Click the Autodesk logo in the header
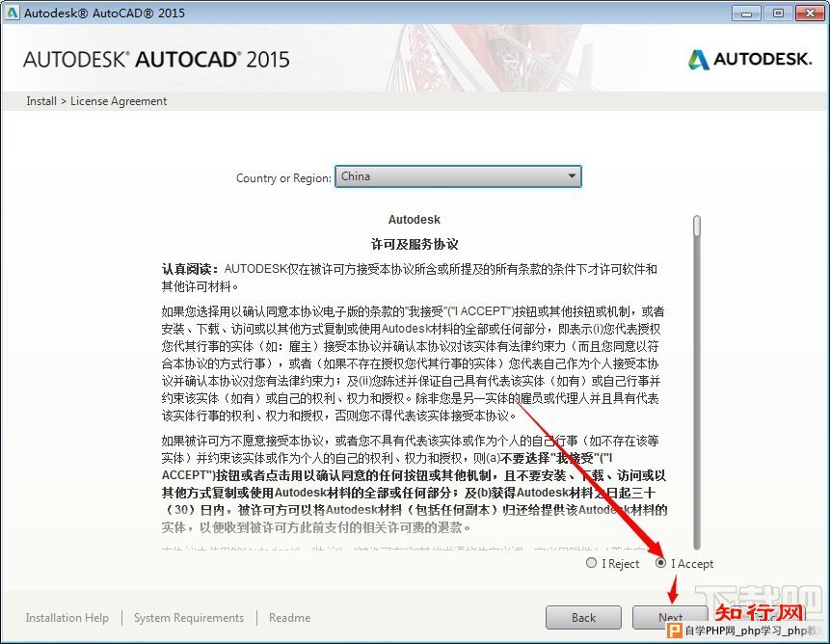 point(750,59)
